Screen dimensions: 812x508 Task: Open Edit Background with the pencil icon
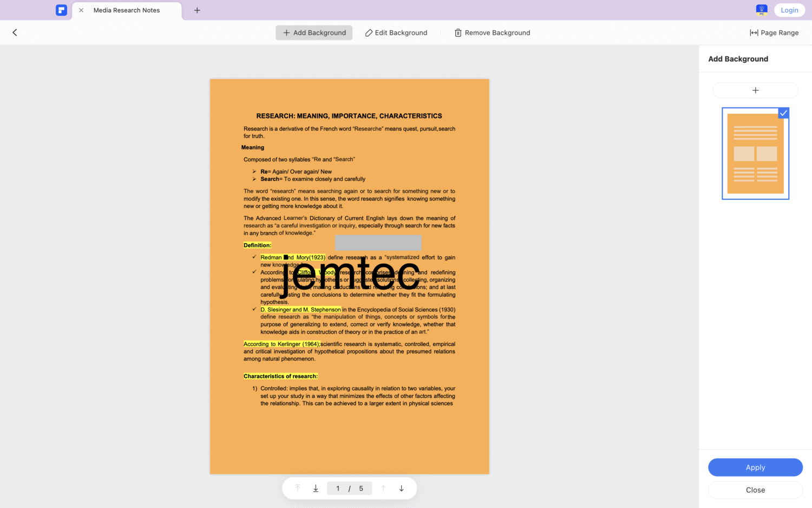click(396, 32)
